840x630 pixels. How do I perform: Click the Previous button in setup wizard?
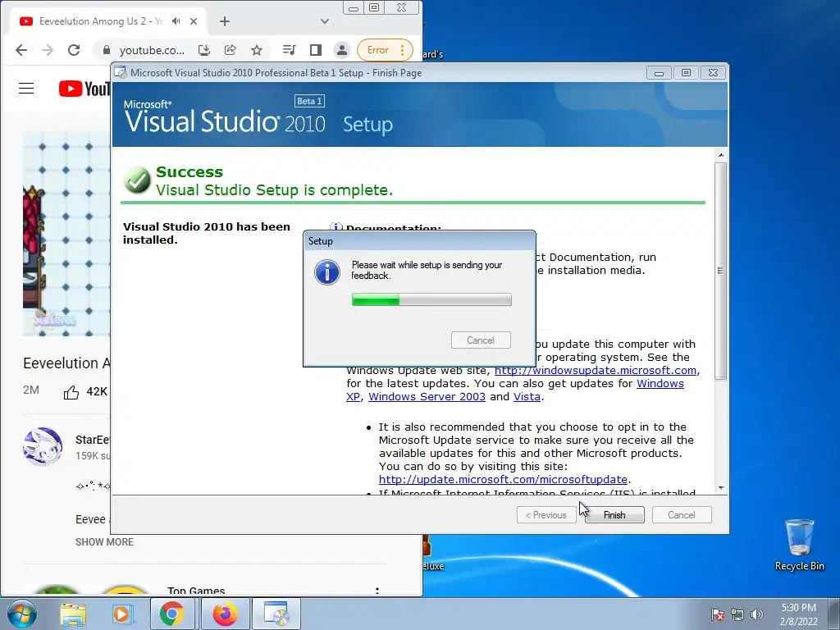[x=546, y=515]
